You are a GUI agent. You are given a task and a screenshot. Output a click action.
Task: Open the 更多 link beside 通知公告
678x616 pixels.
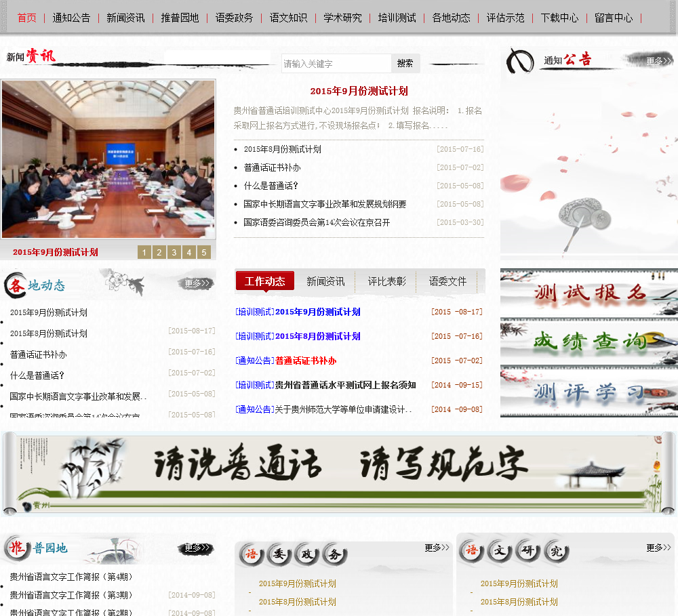point(658,62)
